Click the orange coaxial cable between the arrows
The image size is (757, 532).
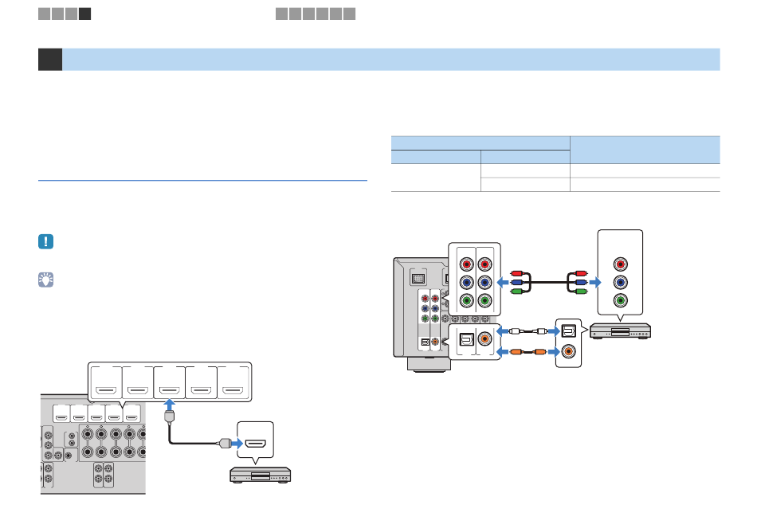point(528,351)
